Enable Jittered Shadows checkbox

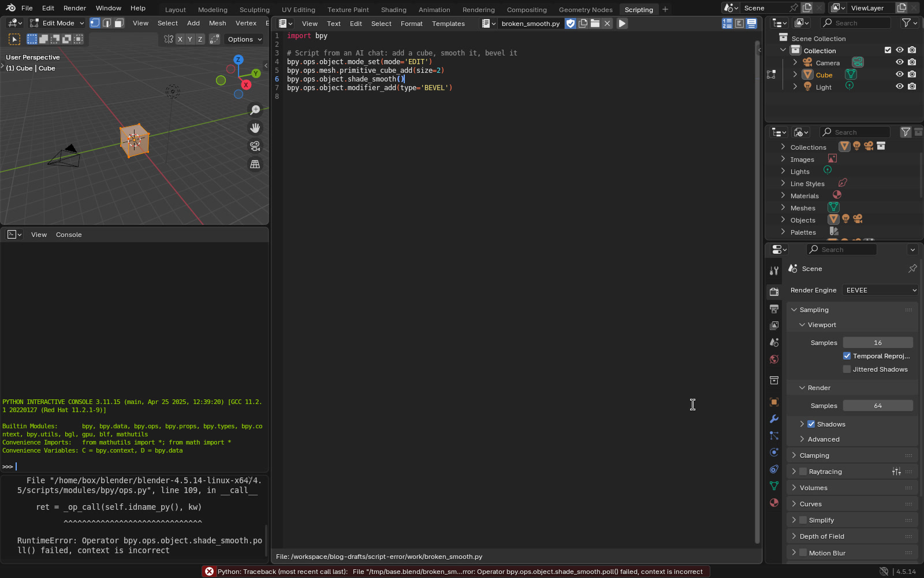tap(847, 369)
